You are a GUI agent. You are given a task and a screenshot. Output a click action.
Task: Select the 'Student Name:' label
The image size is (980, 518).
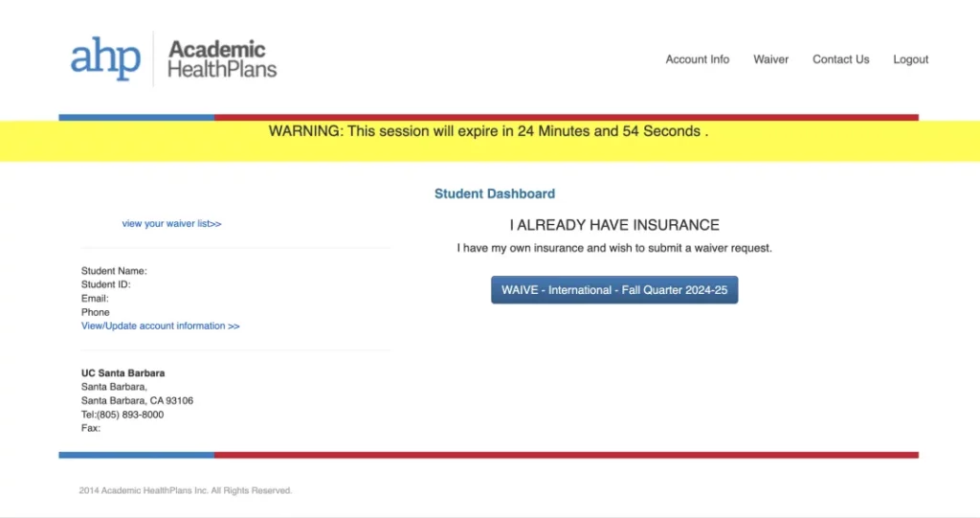coord(114,271)
